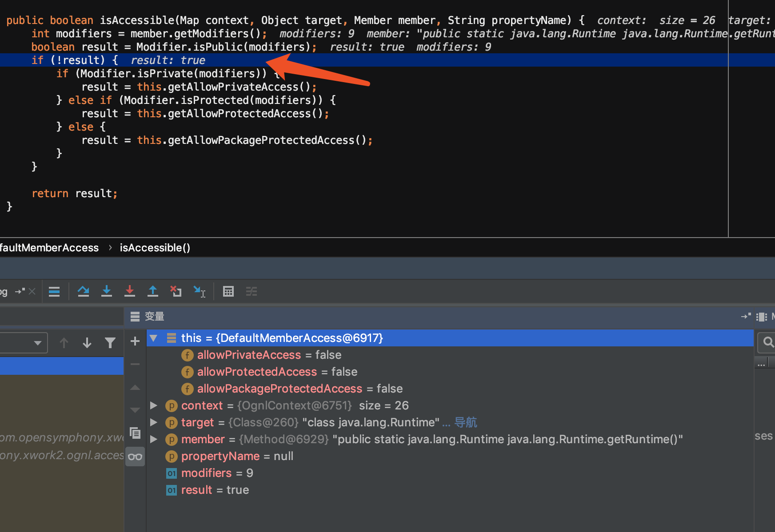Click the Show Execution Point lines icon
Image resolution: width=775 pixels, height=532 pixels.
coord(54,291)
